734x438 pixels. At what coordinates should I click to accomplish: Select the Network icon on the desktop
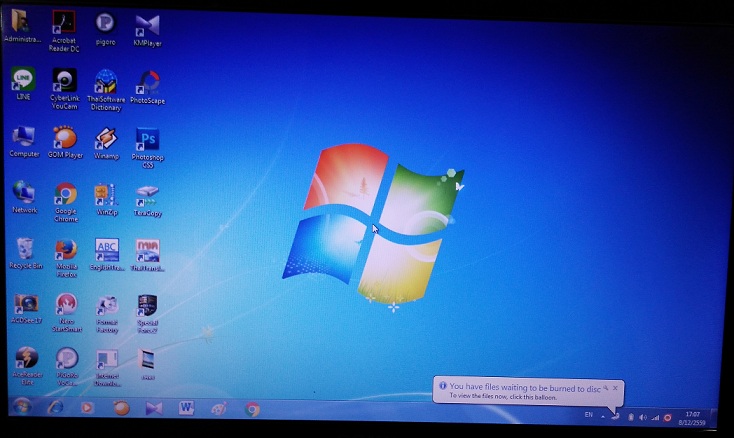click(x=24, y=197)
